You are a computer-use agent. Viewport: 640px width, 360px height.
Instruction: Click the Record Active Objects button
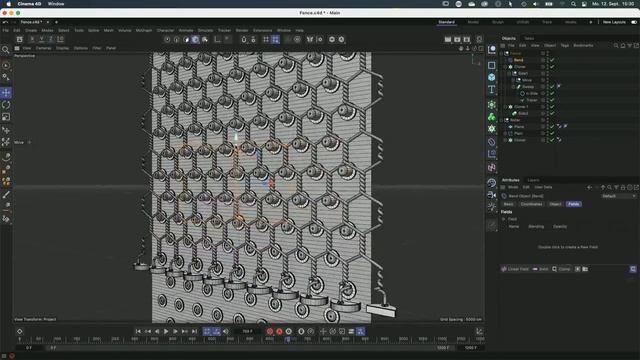[270, 331]
